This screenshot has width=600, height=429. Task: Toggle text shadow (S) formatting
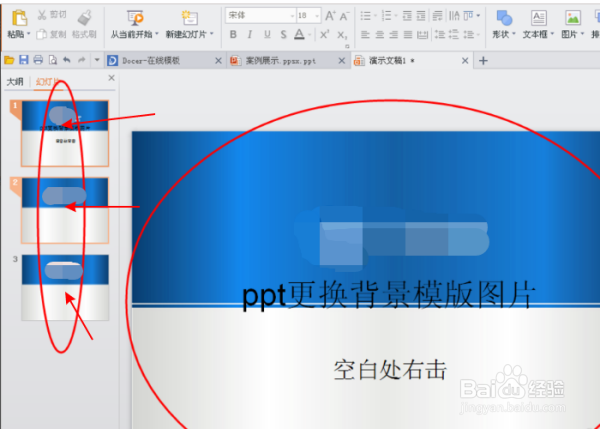(x=283, y=34)
